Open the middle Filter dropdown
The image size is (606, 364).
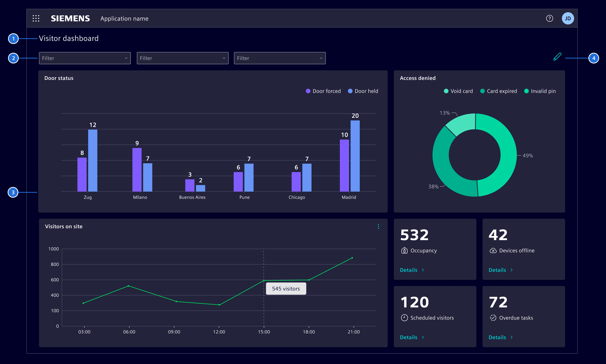(x=182, y=58)
